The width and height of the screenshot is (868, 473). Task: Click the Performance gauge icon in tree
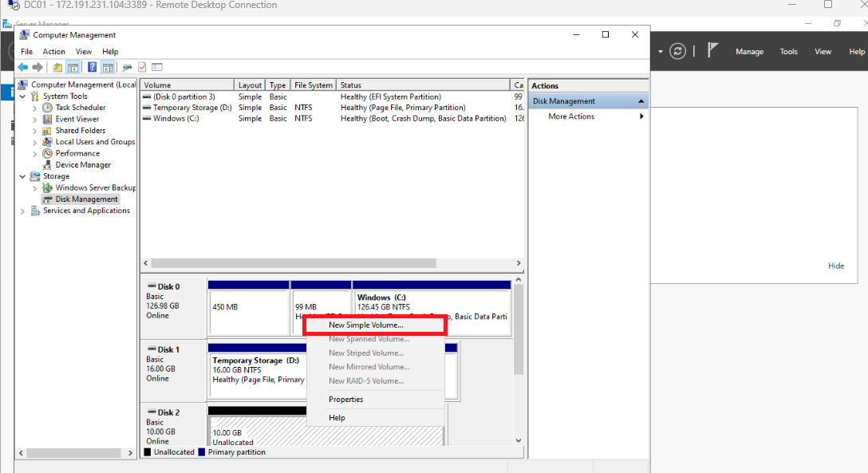(48, 153)
